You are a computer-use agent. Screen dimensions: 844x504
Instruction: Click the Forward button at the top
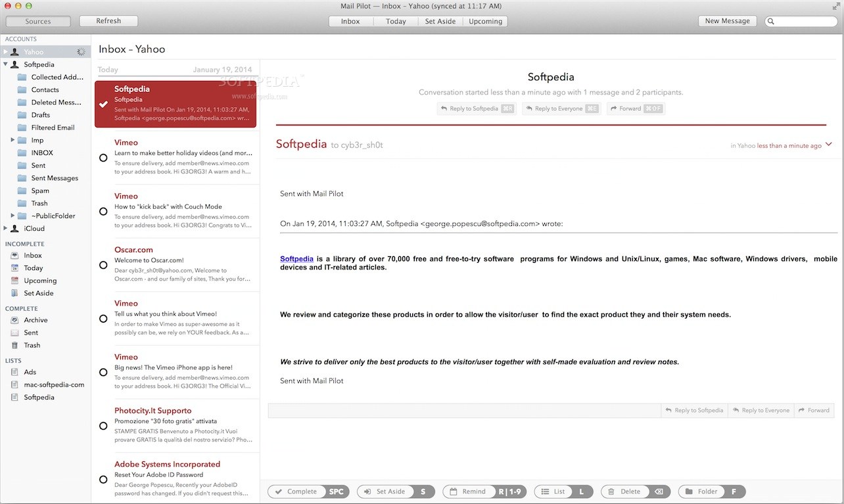(x=635, y=108)
